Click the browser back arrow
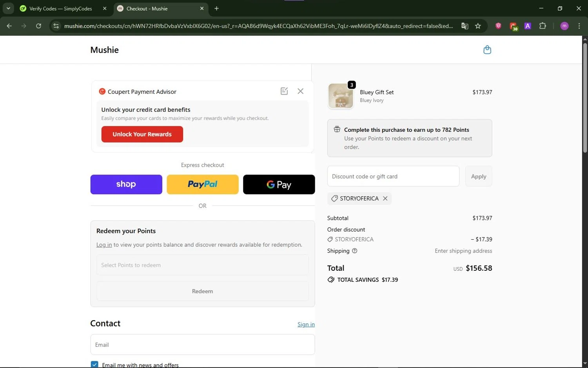The height and width of the screenshot is (368, 588). [x=9, y=26]
